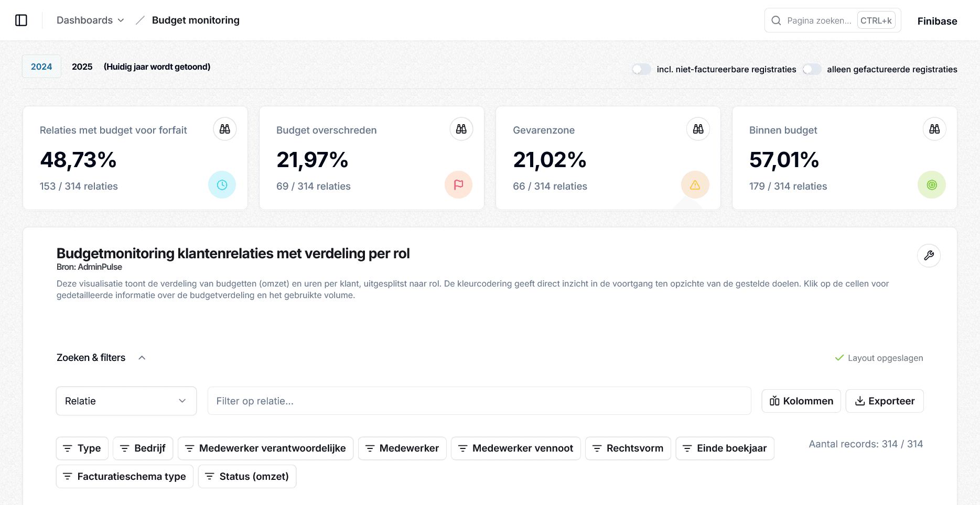Click the warning triangle icon on 'Gevarenzone'
980x505 pixels.
[695, 184]
